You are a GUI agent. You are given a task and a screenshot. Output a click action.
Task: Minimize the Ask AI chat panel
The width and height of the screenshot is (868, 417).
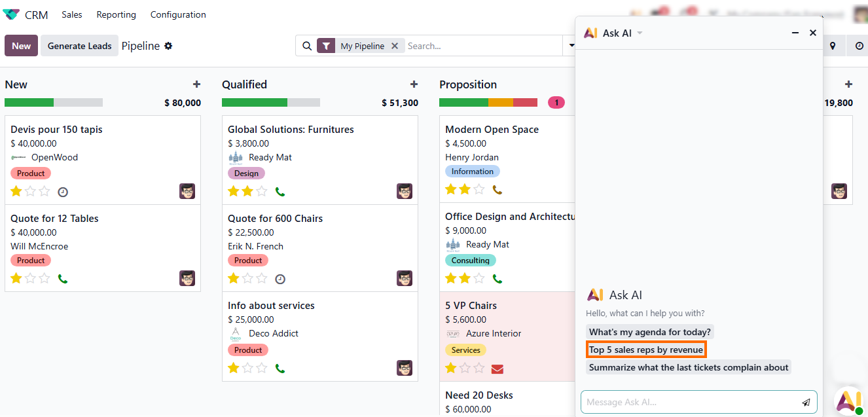[795, 33]
